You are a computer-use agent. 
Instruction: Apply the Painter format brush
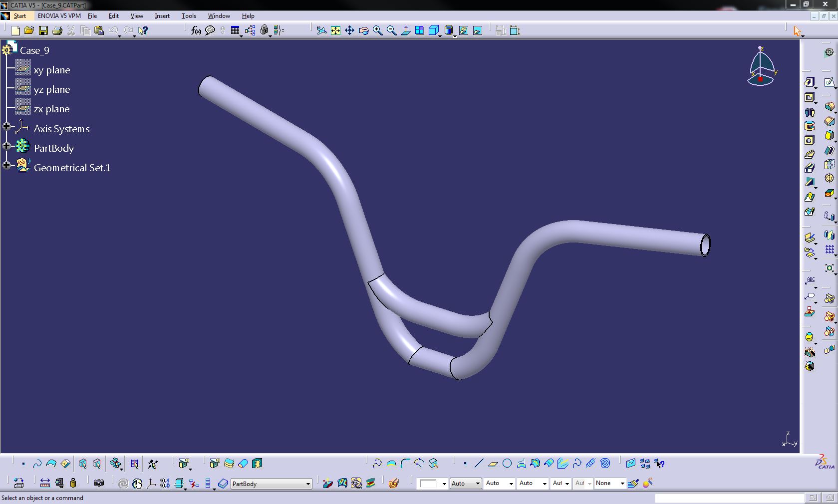[x=633, y=483]
